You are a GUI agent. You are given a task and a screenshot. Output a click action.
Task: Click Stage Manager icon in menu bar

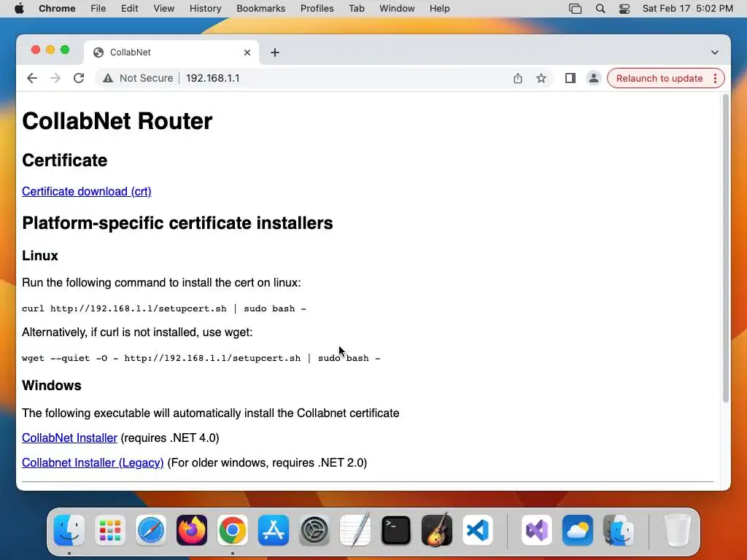[576, 9]
